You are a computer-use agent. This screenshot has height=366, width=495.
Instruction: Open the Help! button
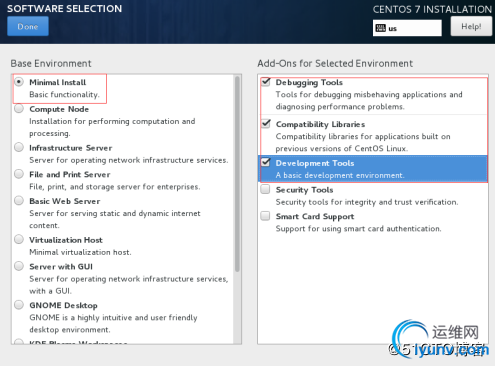pos(471,26)
